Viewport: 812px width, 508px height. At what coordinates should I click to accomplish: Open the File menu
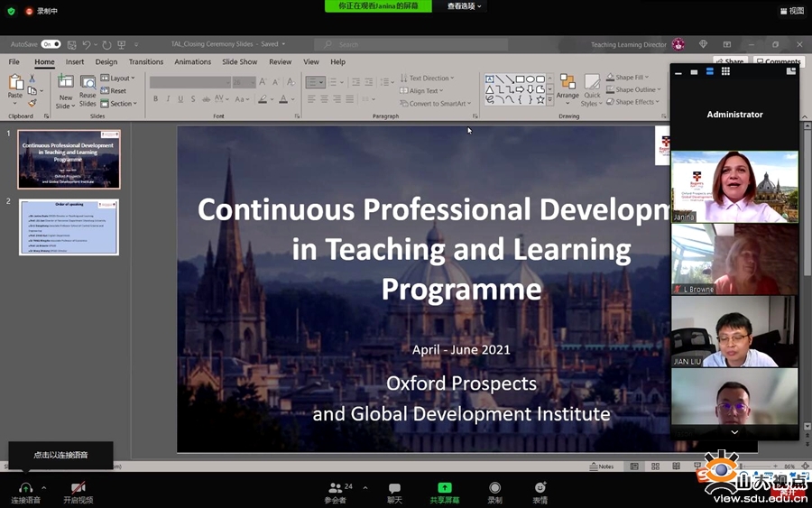click(14, 61)
